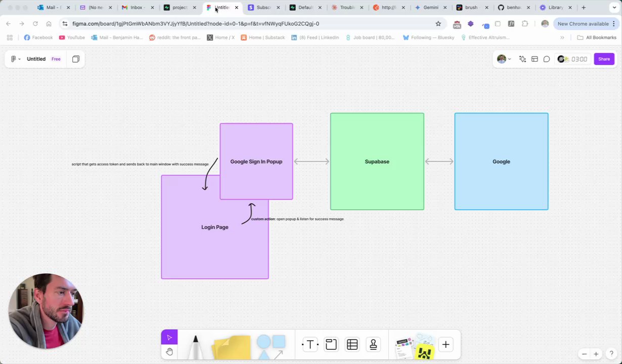This screenshot has height=364, width=622.
Task: Open the Comments speech bubble
Action: (x=547, y=59)
